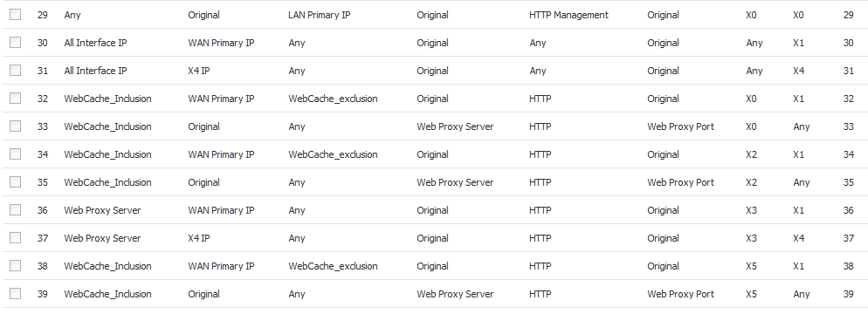The height and width of the screenshot is (314, 868).
Task: Click WebCache_exclusion destination in row 32
Action: click(333, 99)
